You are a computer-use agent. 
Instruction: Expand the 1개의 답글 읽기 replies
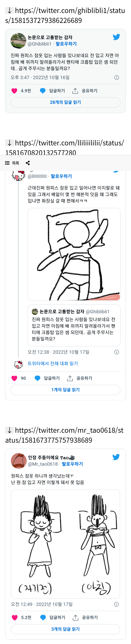[65, 390]
